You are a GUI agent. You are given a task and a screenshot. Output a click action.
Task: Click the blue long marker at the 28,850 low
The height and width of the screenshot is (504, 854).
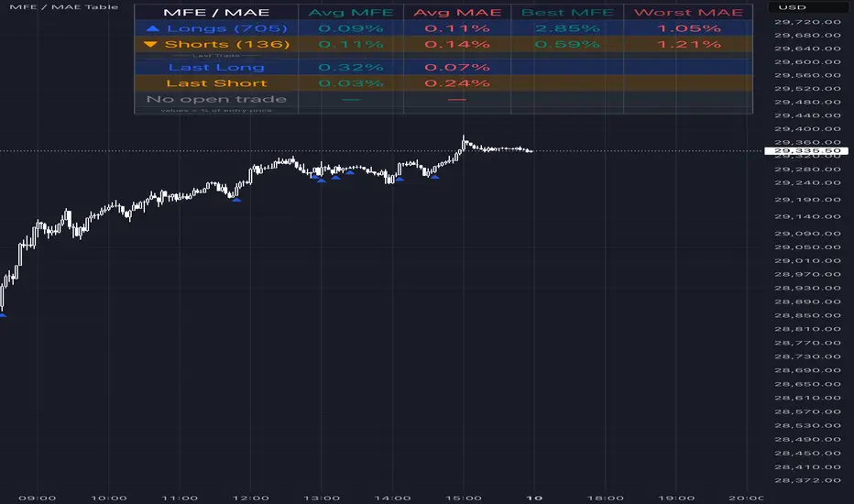3,315
